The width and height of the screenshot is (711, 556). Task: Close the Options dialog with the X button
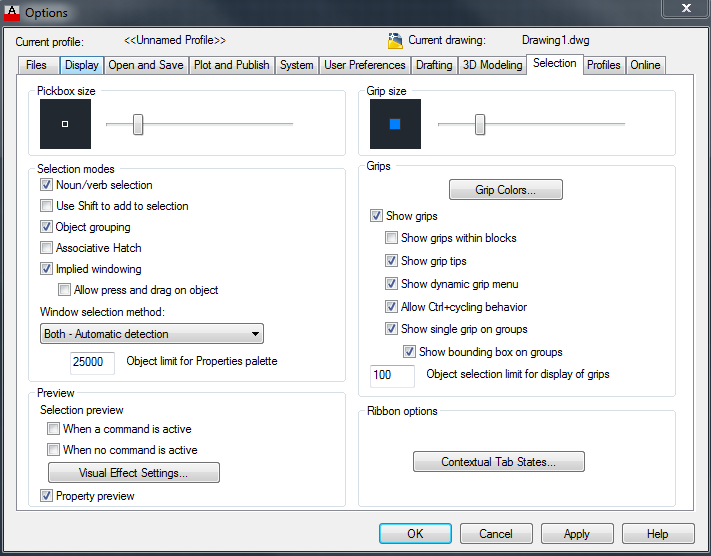click(x=686, y=8)
